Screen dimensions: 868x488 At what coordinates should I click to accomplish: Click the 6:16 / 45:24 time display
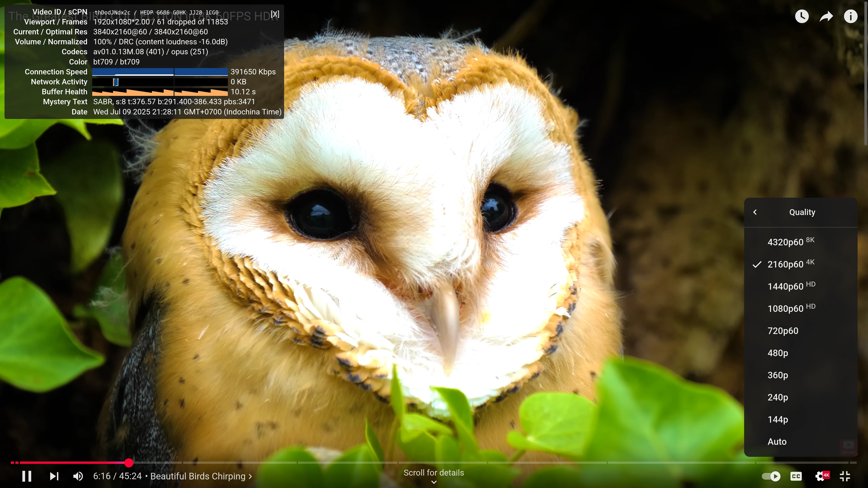click(x=117, y=476)
